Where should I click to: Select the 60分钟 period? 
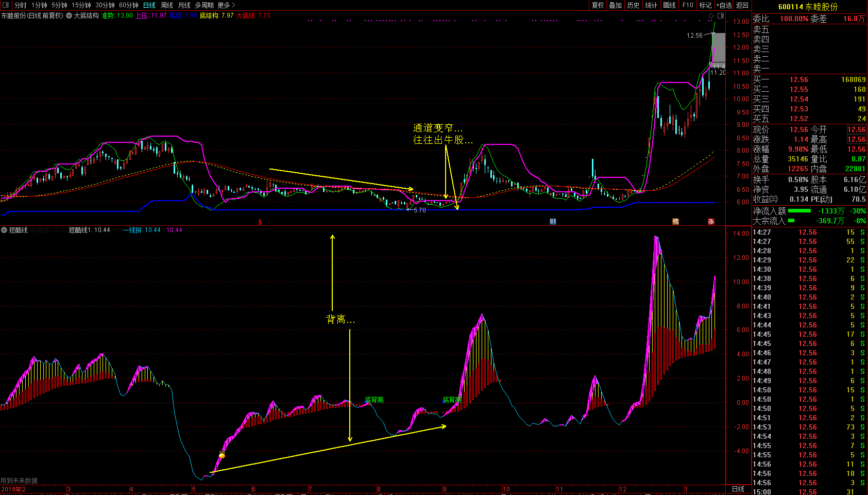(x=129, y=5)
